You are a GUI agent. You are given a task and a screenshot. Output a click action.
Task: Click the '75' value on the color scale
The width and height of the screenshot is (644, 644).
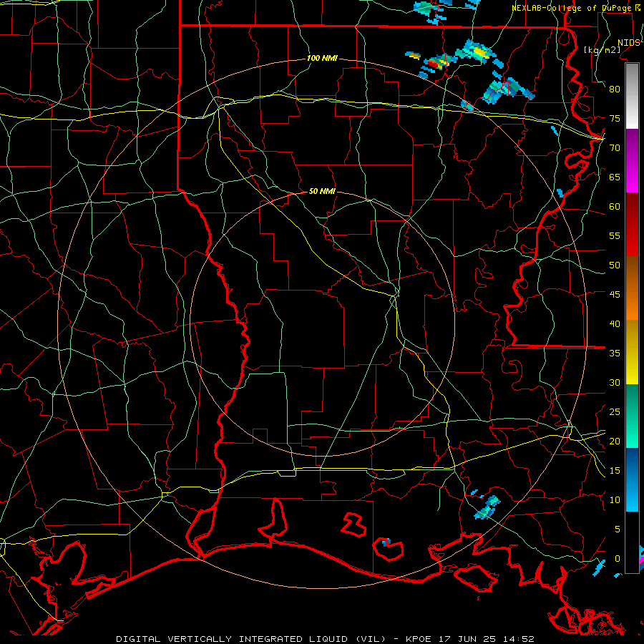(615, 118)
